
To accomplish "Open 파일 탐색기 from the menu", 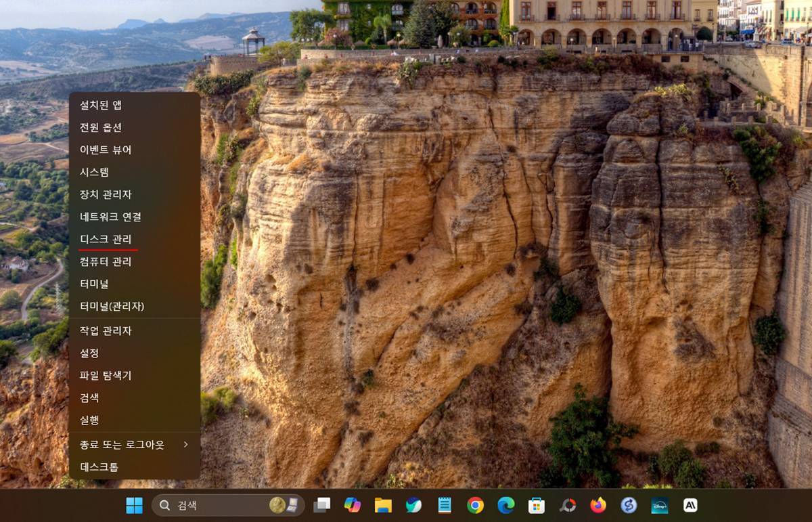I will click(135, 375).
